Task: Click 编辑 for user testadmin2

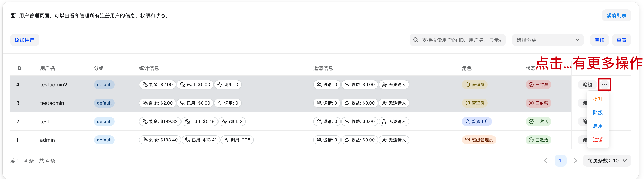Action: tap(587, 84)
